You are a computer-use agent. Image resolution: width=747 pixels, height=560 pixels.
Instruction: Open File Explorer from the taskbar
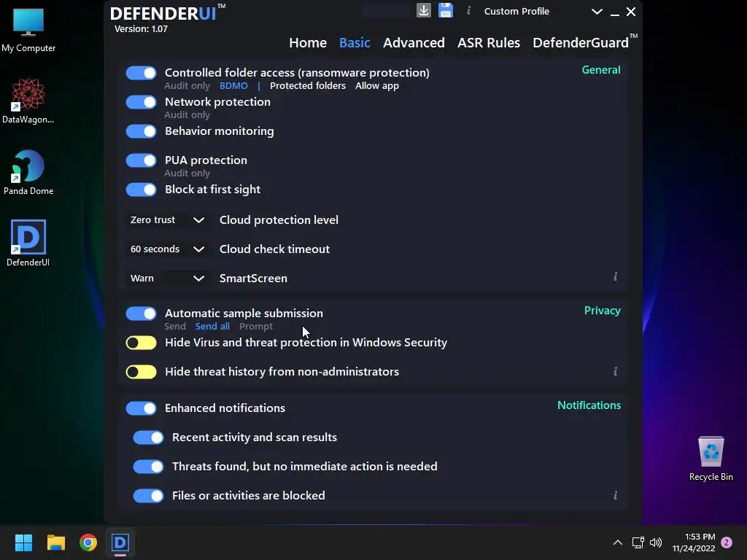pyautogui.click(x=55, y=542)
